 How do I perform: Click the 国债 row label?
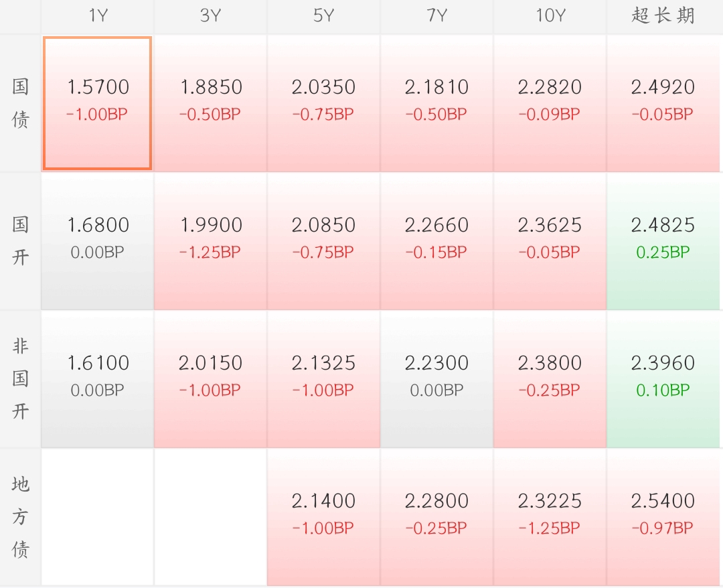point(21,103)
